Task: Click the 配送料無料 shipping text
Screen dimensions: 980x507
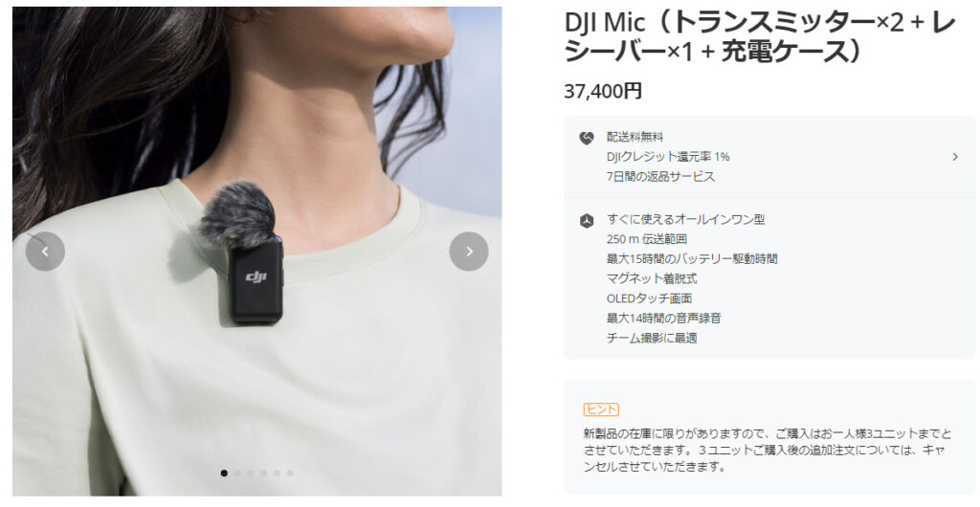Action: (x=635, y=137)
